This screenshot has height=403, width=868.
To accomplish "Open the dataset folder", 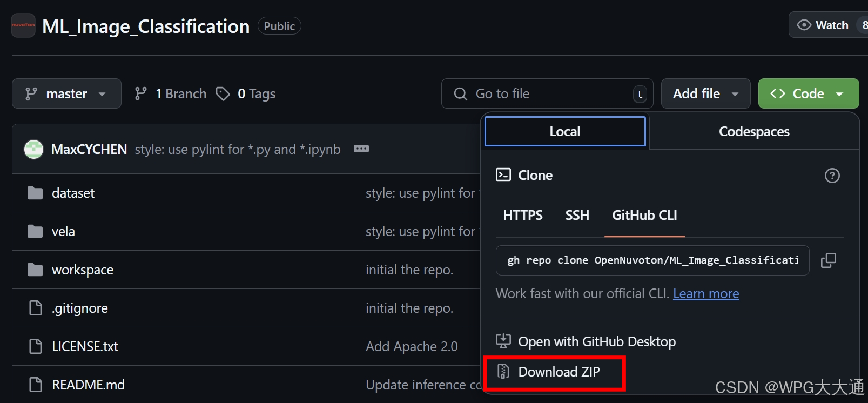I will 73,193.
